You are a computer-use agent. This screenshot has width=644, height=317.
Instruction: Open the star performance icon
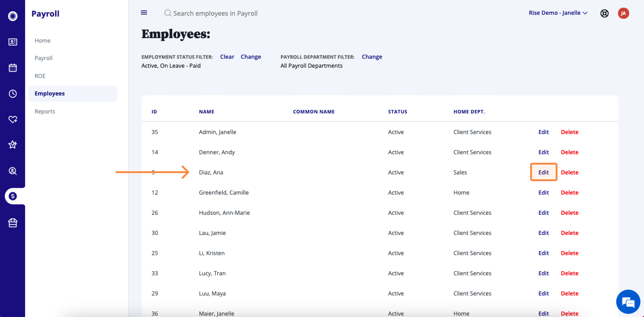pyautogui.click(x=13, y=145)
